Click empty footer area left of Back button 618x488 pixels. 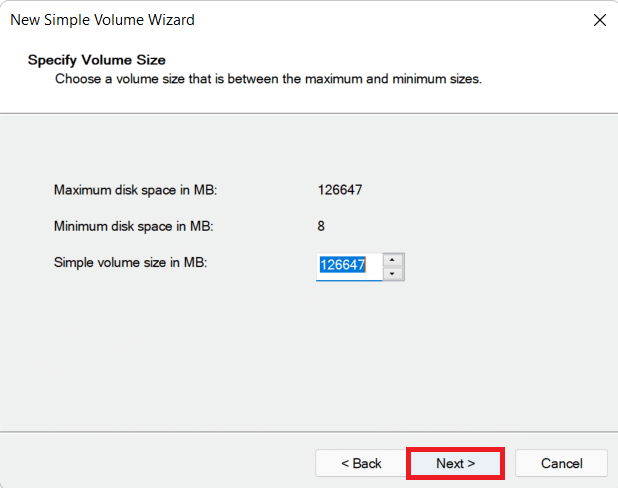click(150, 463)
